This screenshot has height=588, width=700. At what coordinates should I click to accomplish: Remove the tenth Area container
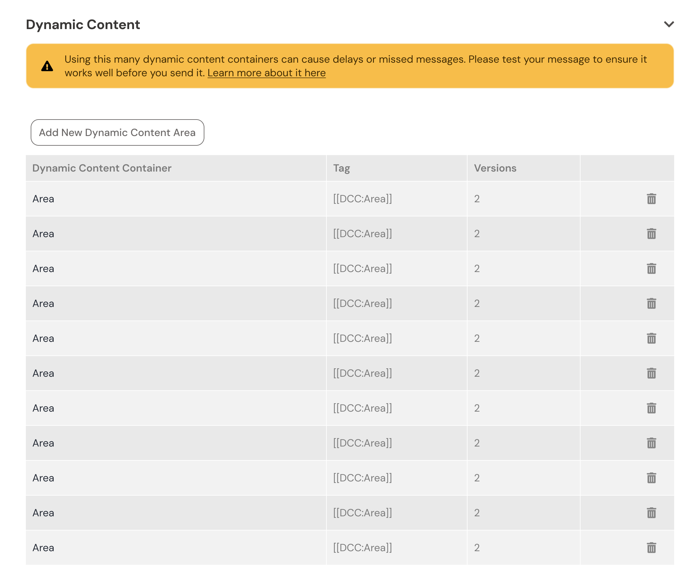(651, 513)
